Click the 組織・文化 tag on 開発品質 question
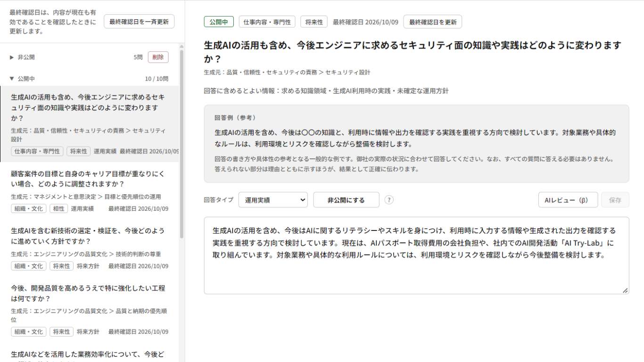This screenshot has height=362, width=644. (29, 332)
